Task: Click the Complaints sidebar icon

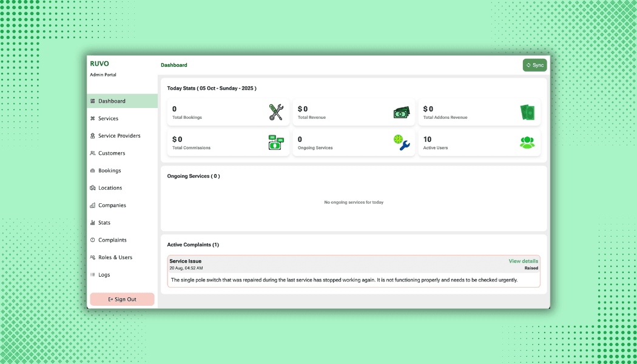Action: [x=93, y=240]
